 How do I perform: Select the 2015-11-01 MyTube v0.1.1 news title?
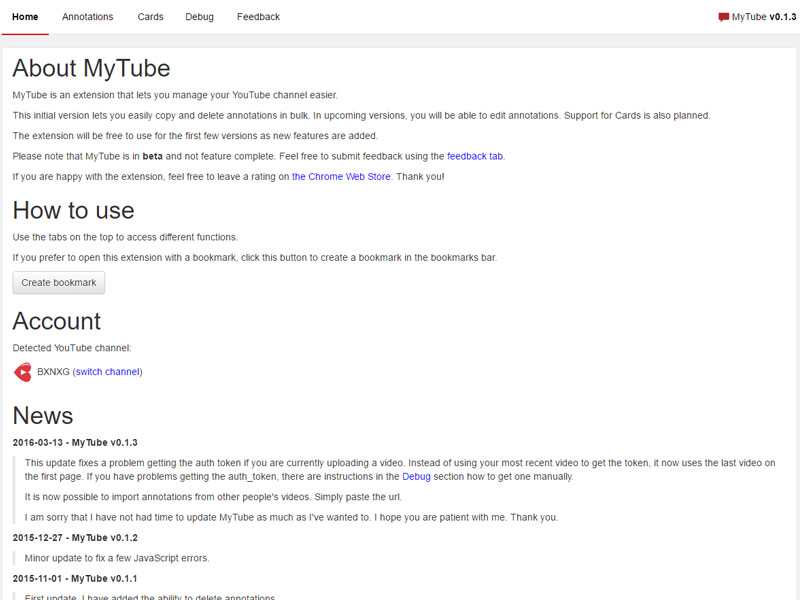(x=75, y=579)
